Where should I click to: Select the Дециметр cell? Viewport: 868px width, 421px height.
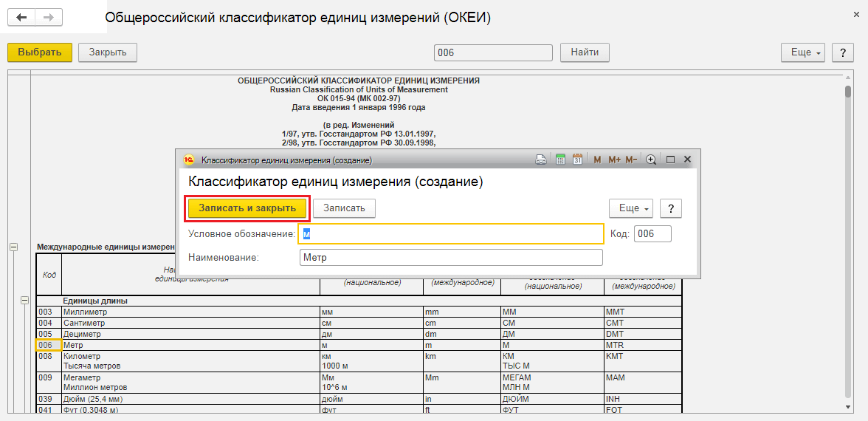(190, 334)
